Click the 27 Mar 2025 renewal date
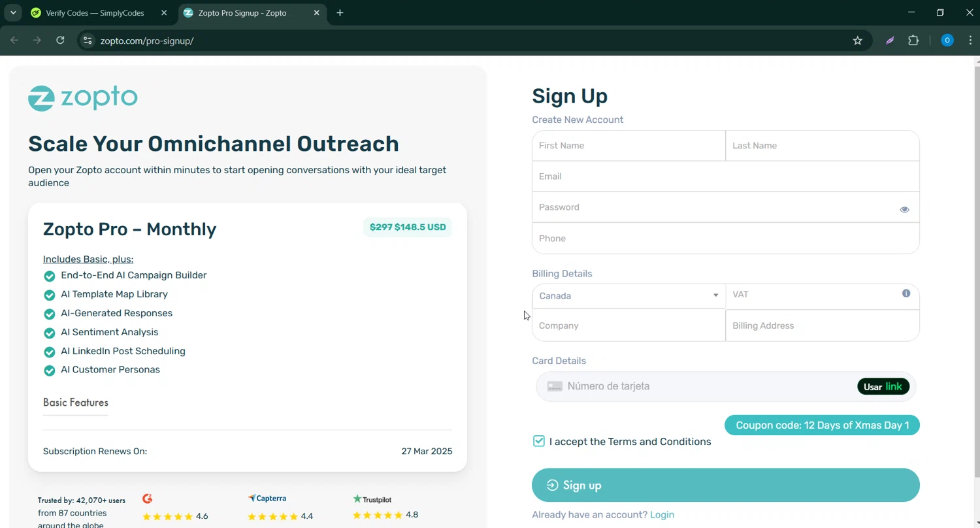Image resolution: width=980 pixels, height=528 pixels. tap(427, 452)
